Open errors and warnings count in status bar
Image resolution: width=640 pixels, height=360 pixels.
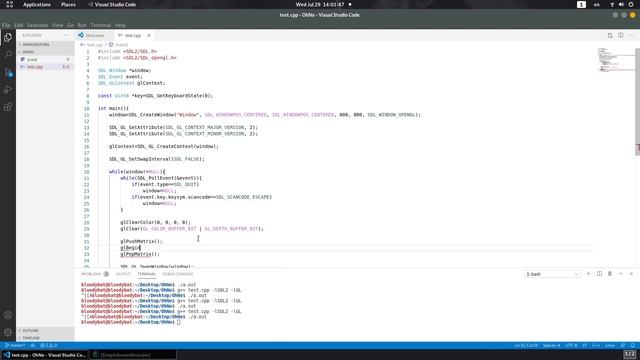coord(49,345)
